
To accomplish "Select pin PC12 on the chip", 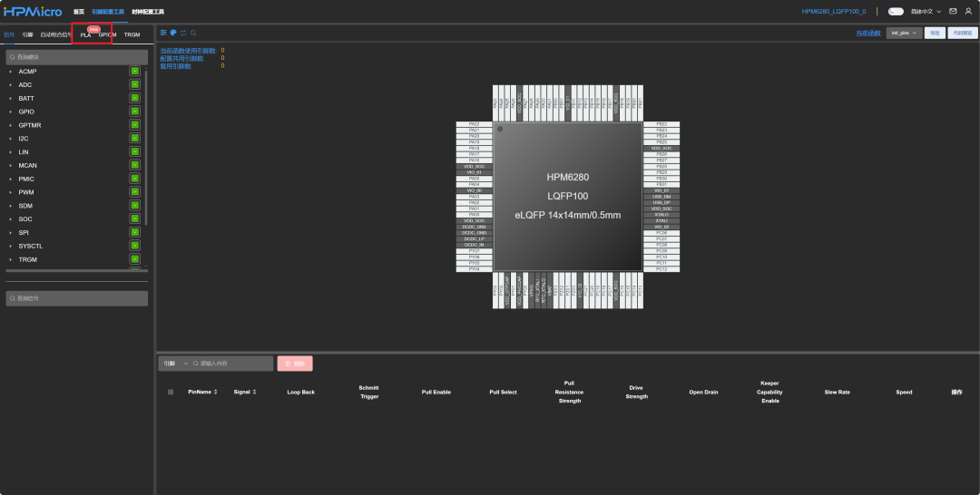I will pos(661,269).
